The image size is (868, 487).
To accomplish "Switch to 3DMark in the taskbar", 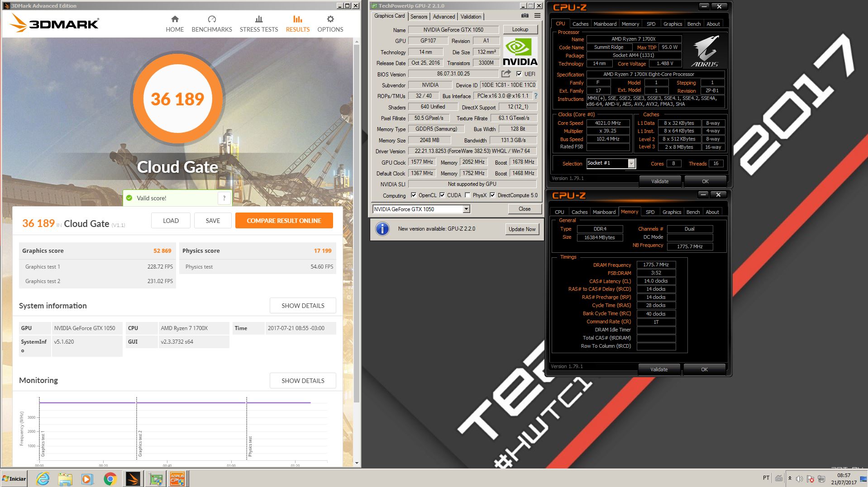I will tap(133, 479).
